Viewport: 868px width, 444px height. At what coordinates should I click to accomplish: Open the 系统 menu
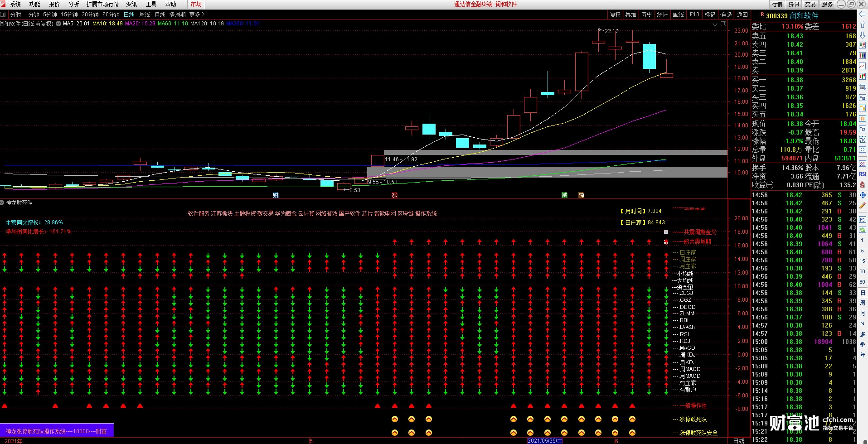point(15,4)
